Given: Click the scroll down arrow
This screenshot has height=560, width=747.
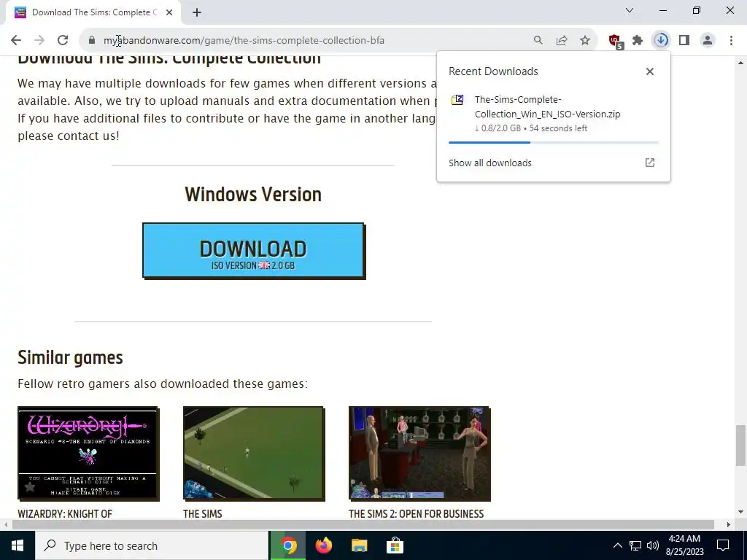Looking at the screenshot, I should coord(740,513).
